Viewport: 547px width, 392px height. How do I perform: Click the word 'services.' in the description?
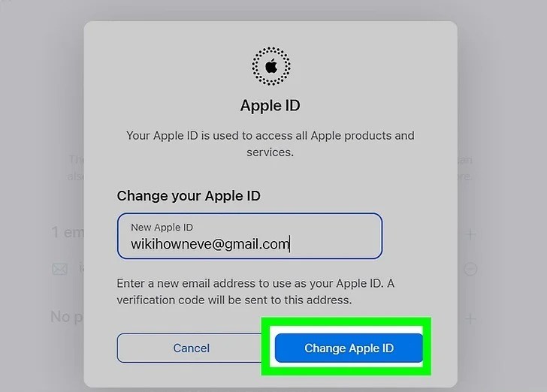(x=270, y=152)
